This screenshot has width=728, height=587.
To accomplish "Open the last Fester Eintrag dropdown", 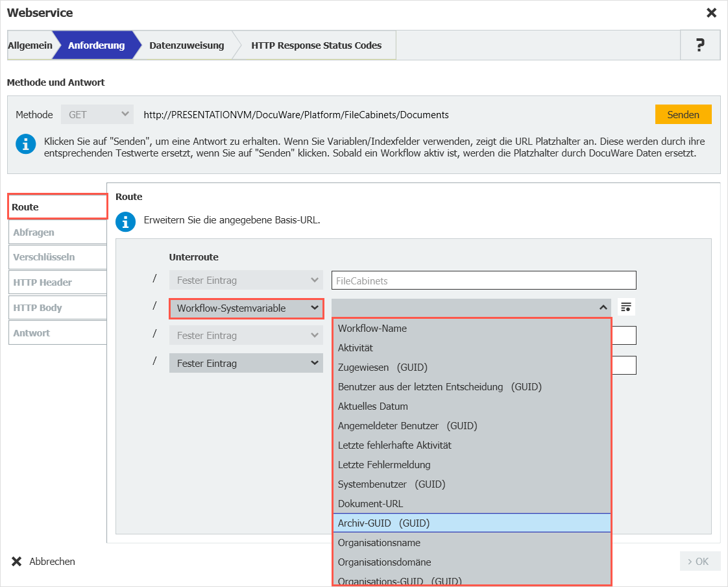I will pos(246,363).
